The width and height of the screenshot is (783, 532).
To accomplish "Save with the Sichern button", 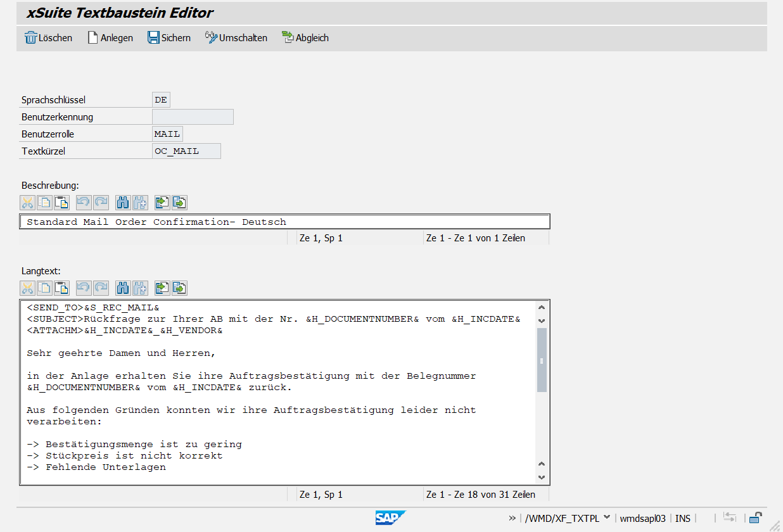I will click(x=169, y=38).
